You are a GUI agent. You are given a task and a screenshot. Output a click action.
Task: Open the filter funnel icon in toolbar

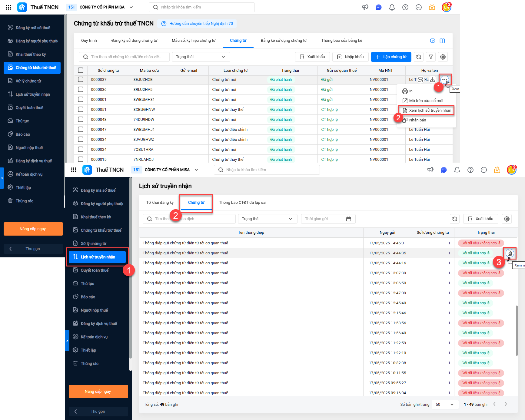click(x=431, y=57)
